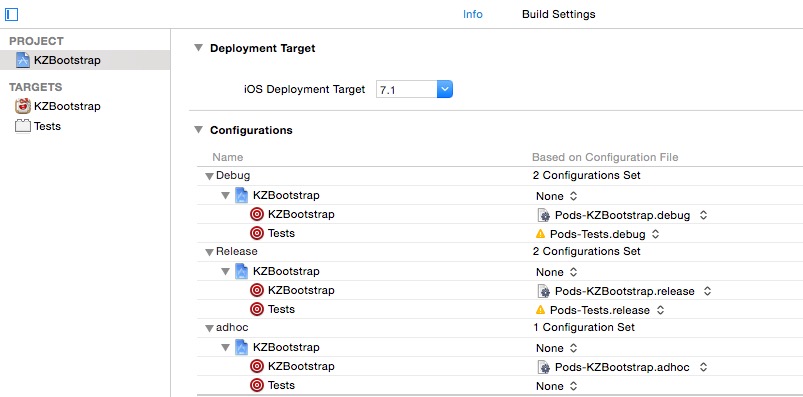The width and height of the screenshot is (803, 397).
Task: Click '2 Configurations Set' in Debug row
Action: click(x=586, y=175)
